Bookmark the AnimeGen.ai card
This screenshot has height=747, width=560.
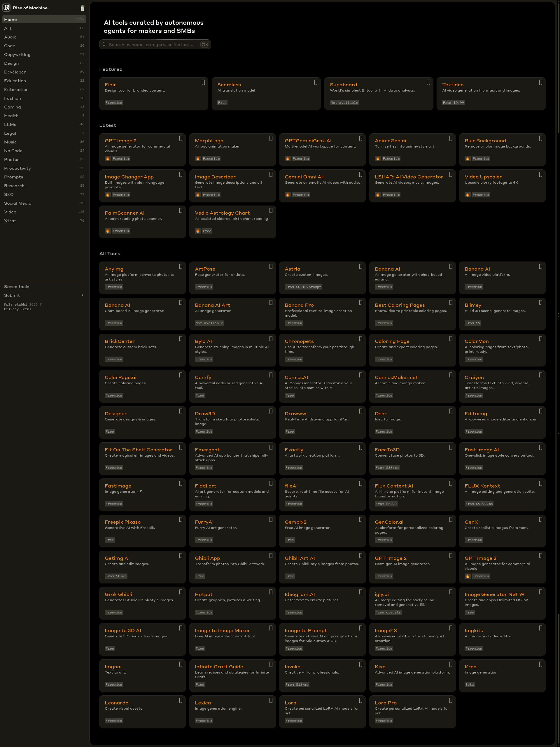451,138
